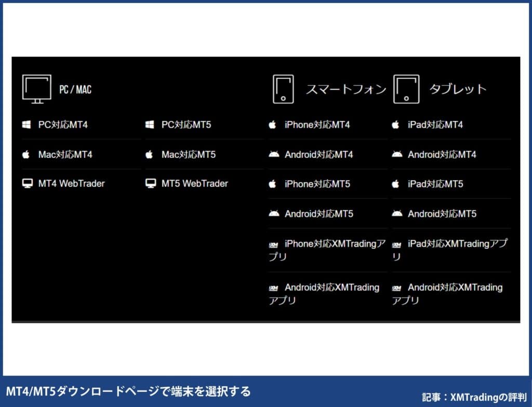The height and width of the screenshot is (407, 532).
Task: Click the tablet device icon
Action: pyautogui.click(x=406, y=89)
